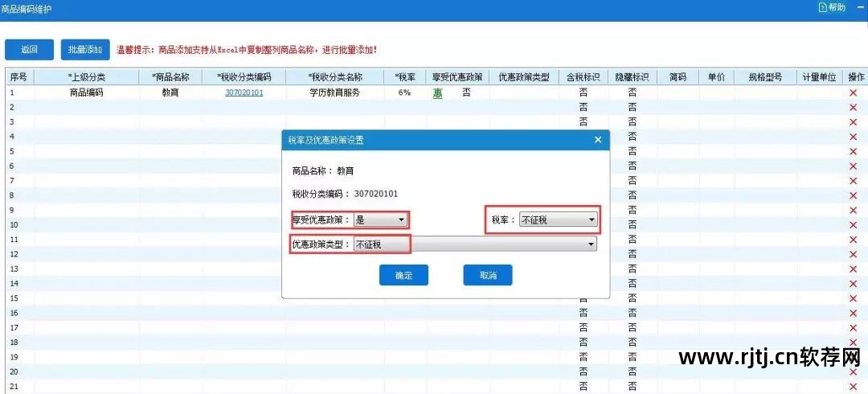
Task: Delete row 4 with red X
Action: tap(853, 137)
